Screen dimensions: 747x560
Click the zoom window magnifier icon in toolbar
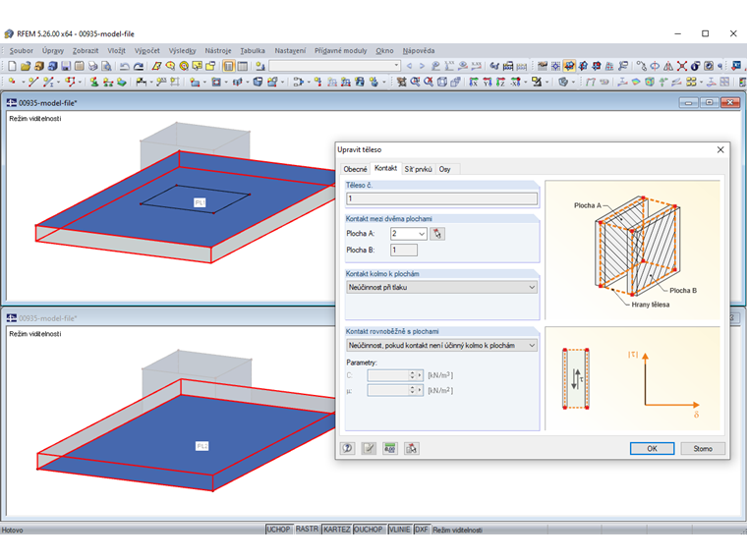(x=415, y=82)
